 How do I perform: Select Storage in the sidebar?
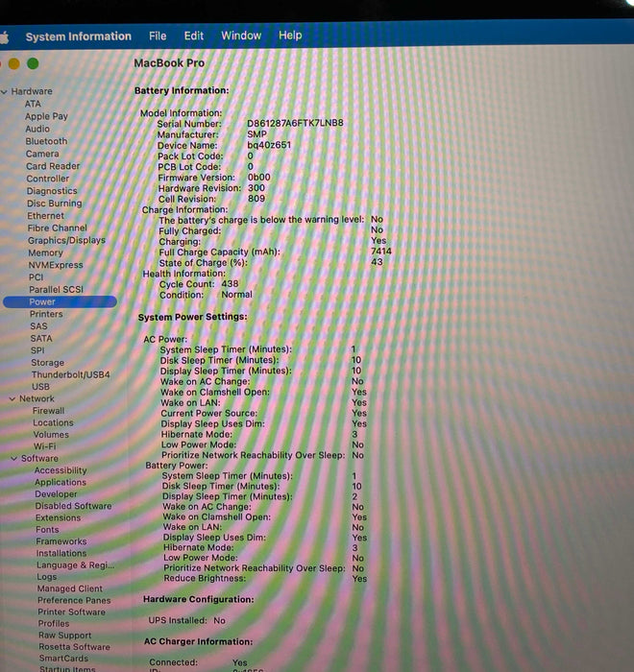coord(48,363)
